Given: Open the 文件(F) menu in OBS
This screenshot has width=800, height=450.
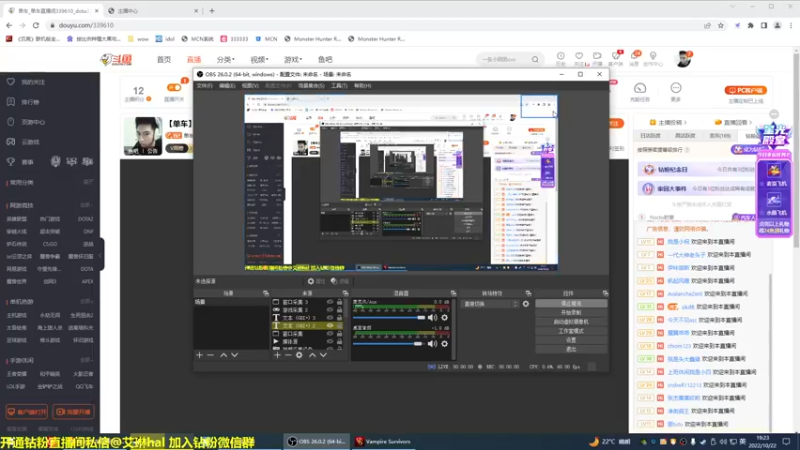Looking at the screenshot, I should (x=205, y=86).
